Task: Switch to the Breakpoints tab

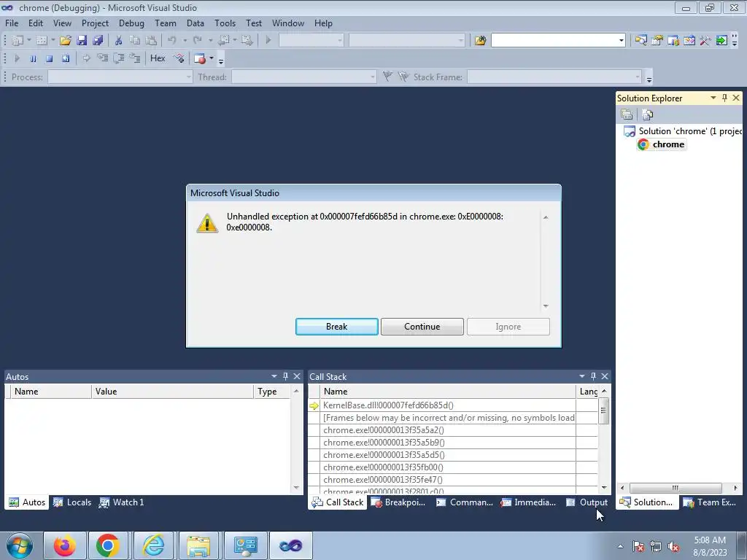Action: point(398,502)
